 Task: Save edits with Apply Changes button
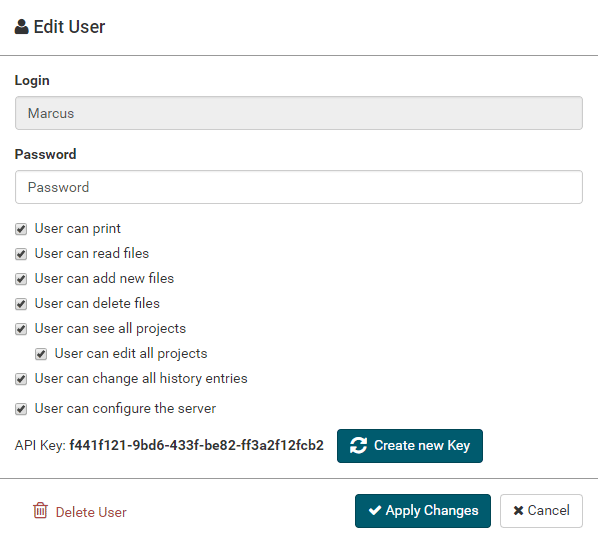423,511
